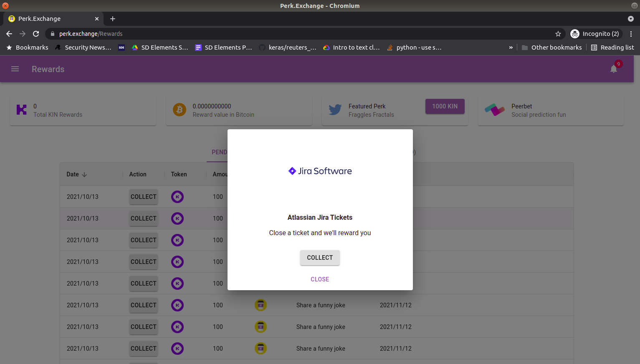
Task: Sort by the Token column header
Action: 179,174
